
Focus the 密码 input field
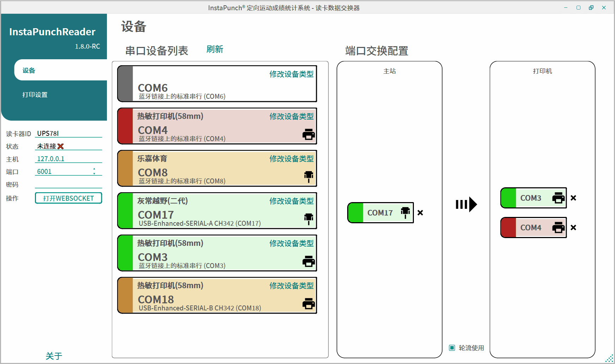68,184
